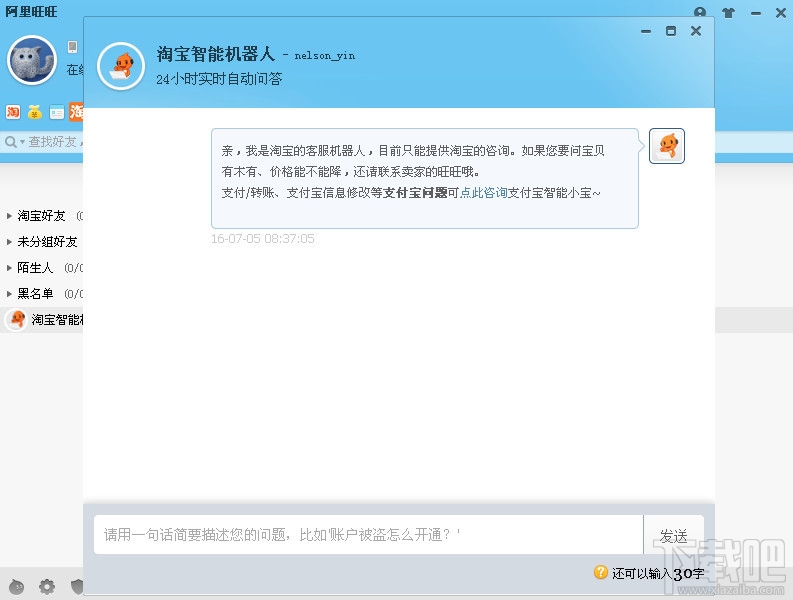This screenshot has height=600, width=793.
Task: Click the shield security icon at bottom
Action: point(76,587)
